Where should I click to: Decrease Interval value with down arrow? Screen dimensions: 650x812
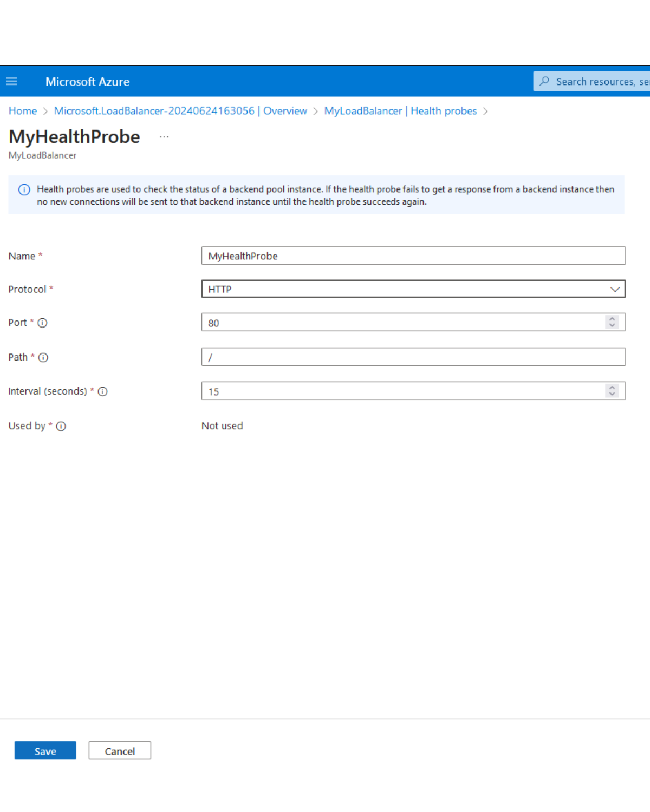tap(612, 395)
